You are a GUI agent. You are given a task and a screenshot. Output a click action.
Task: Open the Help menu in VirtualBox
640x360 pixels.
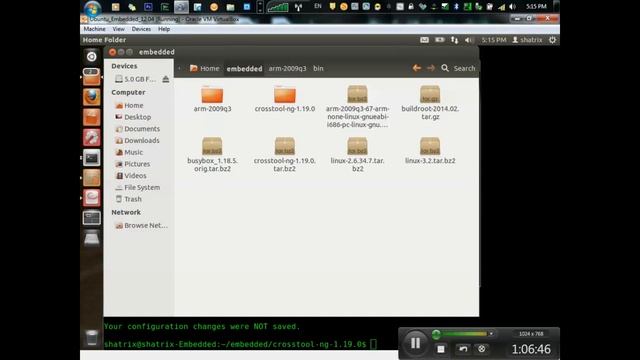tap(164, 29)
